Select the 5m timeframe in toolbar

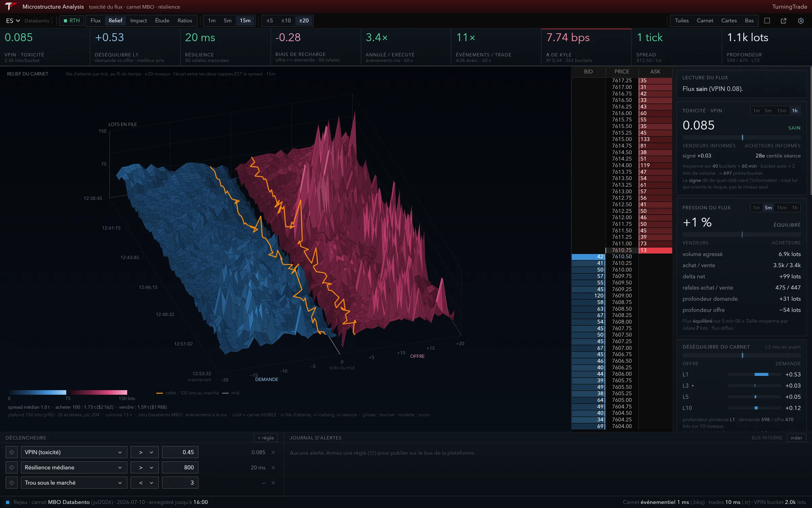[x=228, y=21]
